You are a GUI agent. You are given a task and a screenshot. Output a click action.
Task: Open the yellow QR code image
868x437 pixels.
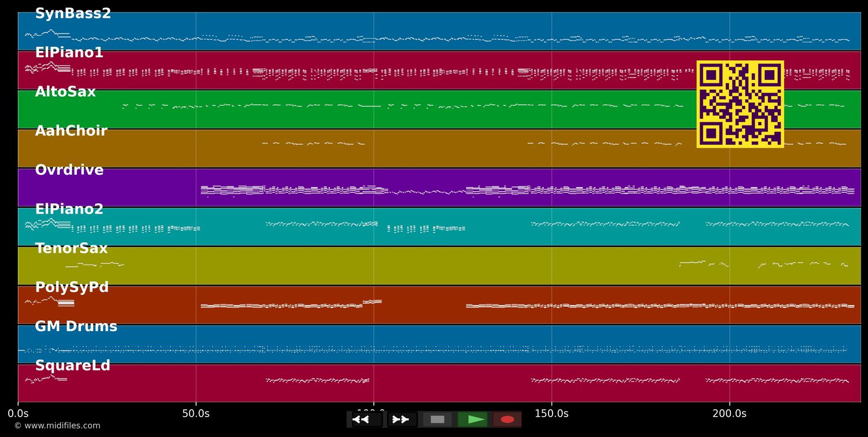point(740,104)
